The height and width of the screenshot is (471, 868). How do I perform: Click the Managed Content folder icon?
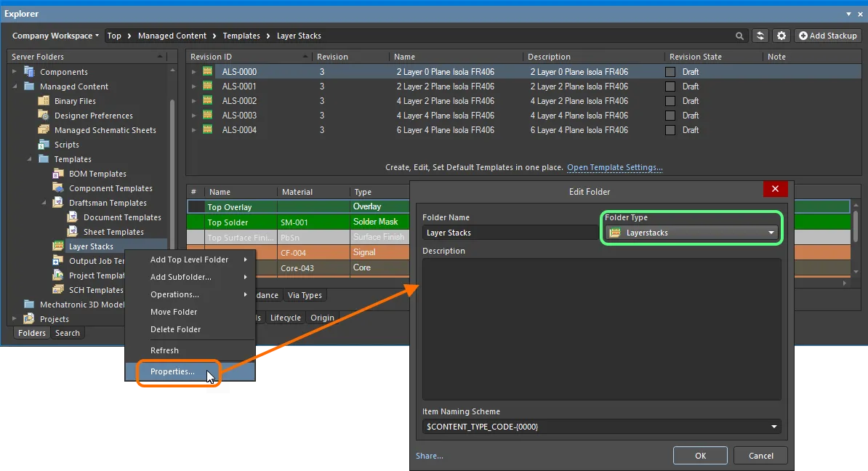coord(29,86)
